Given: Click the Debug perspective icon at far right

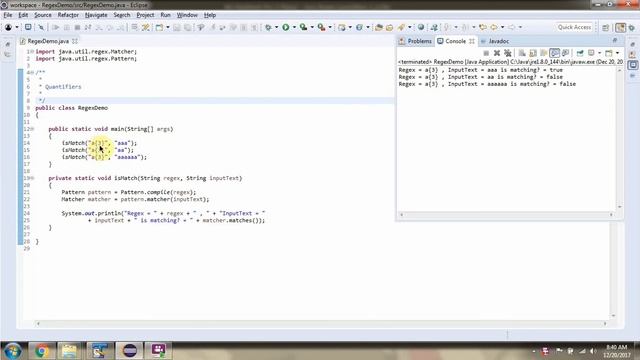Looking at the screenshot, I should pyautogui.click(x=632, y=27).
